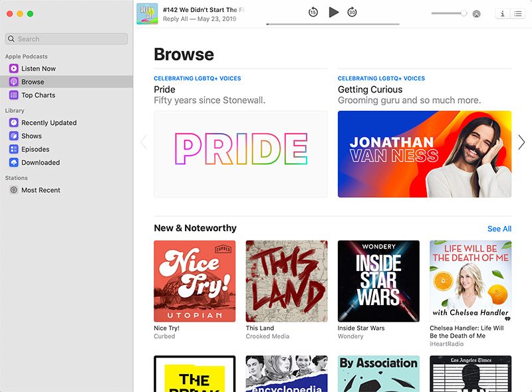Click the 'Nice Try!' title text
The height and width of the screenshot is (392, 532).
167,328
